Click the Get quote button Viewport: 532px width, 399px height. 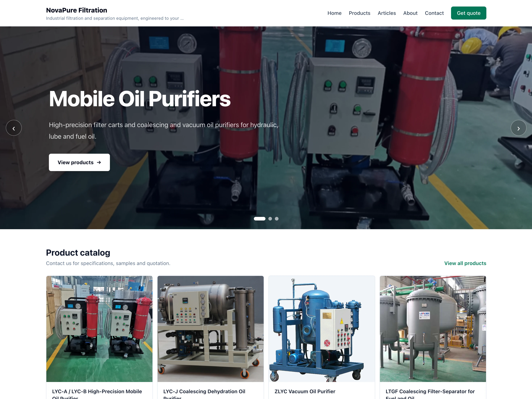(468, 13)
